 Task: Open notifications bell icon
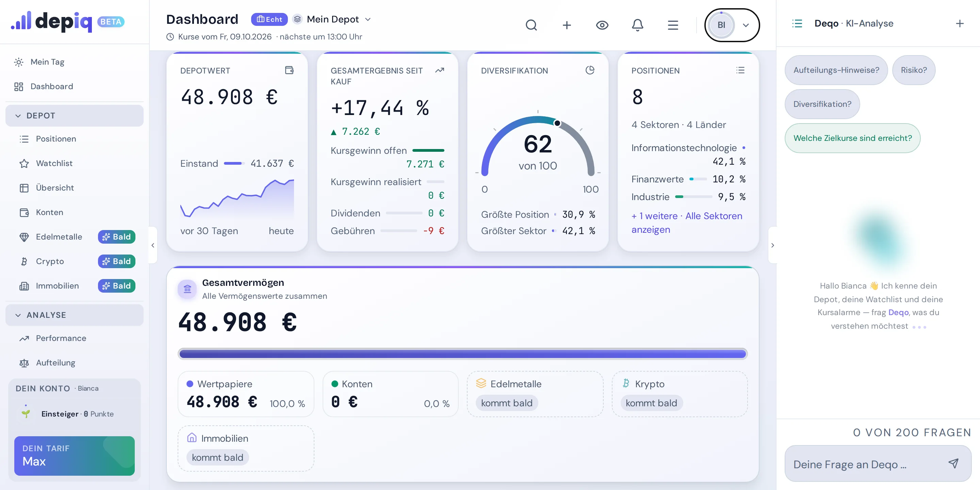[638, 25]
